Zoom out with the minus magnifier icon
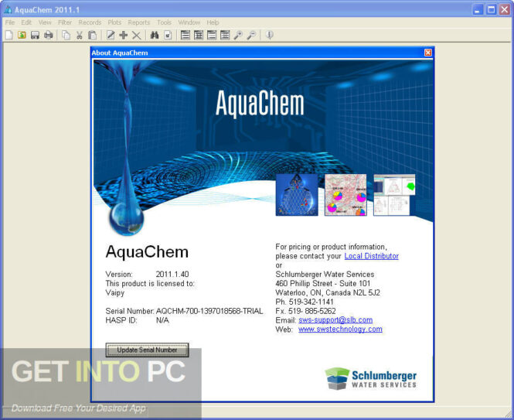The height and width of the screenshot is (420, 514). pos(251,35)
